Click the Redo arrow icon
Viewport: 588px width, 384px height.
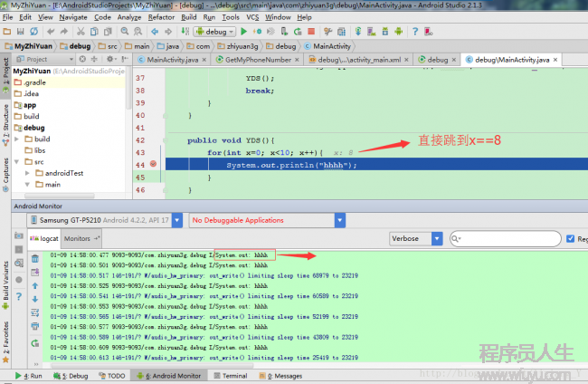click(x=64, y=32)
